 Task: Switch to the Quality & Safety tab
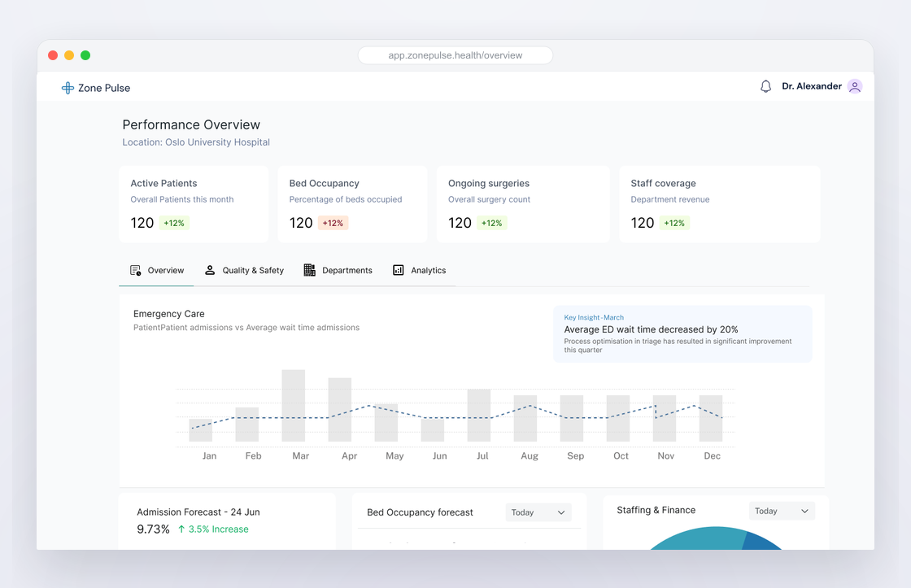click(244, 270)
